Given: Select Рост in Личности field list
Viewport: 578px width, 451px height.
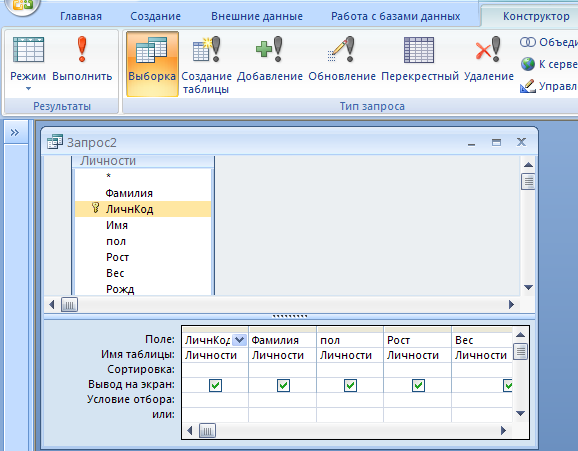Looking at the screenshot, I should tap(143, 257).
